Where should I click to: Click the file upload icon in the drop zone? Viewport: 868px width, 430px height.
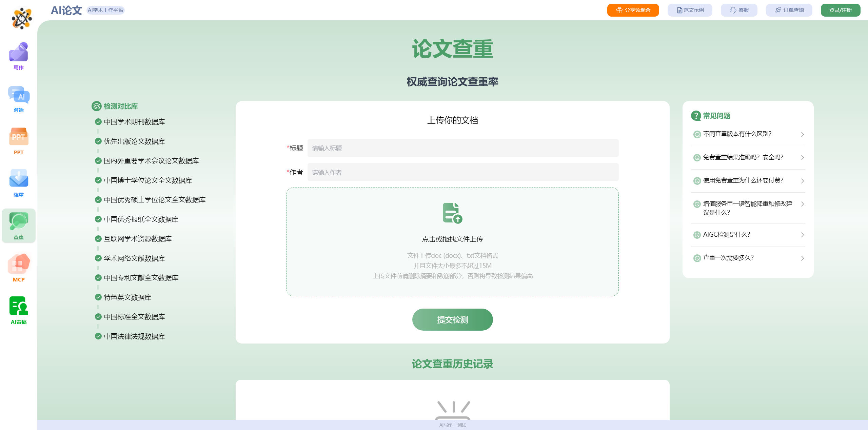click(452, 213)
